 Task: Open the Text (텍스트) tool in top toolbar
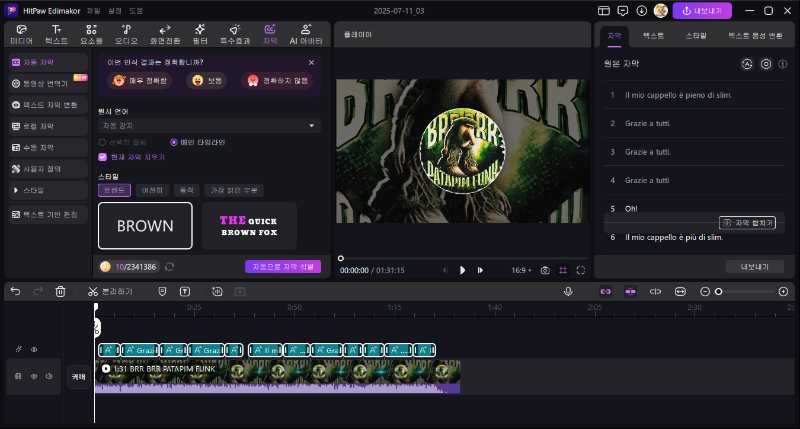56,34
